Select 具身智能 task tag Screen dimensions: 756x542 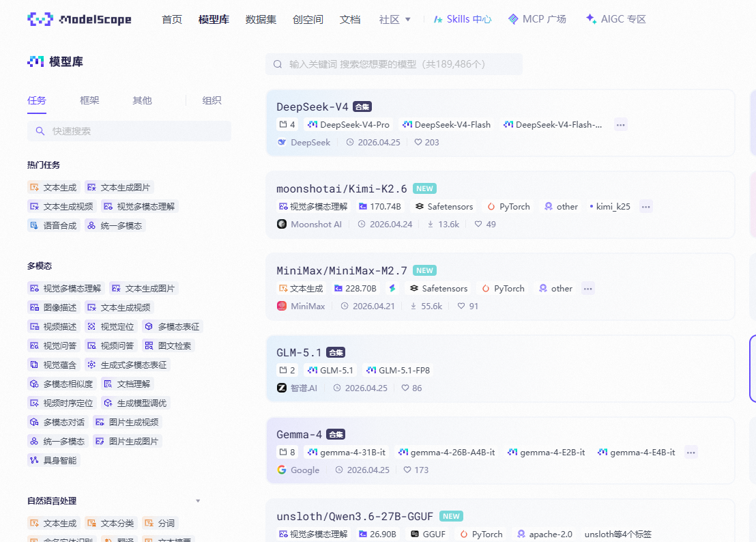(53, 460)
